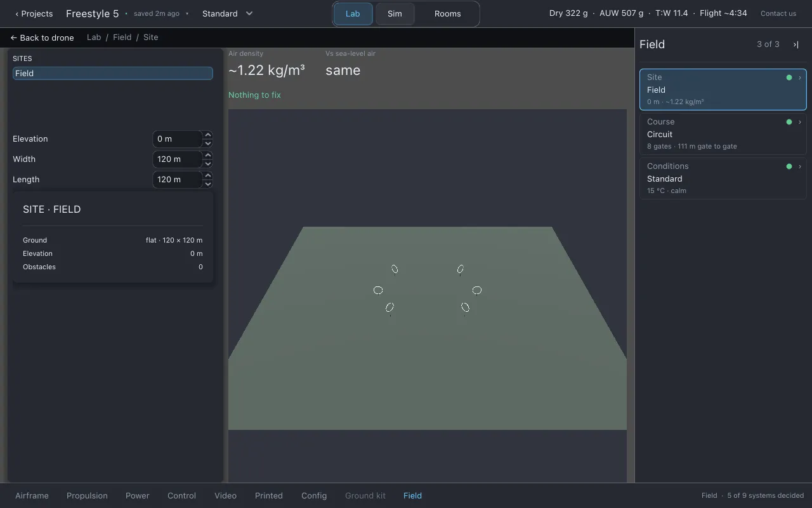Open the Printed system tab

269,496
